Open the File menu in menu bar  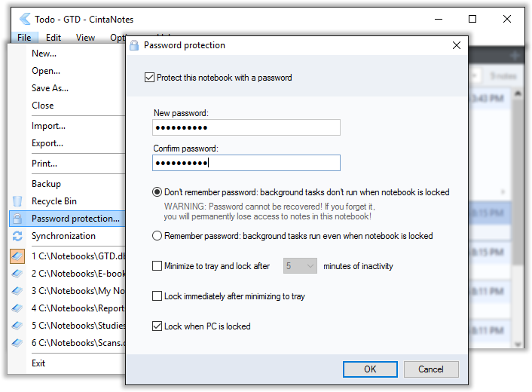click(24, 38)
